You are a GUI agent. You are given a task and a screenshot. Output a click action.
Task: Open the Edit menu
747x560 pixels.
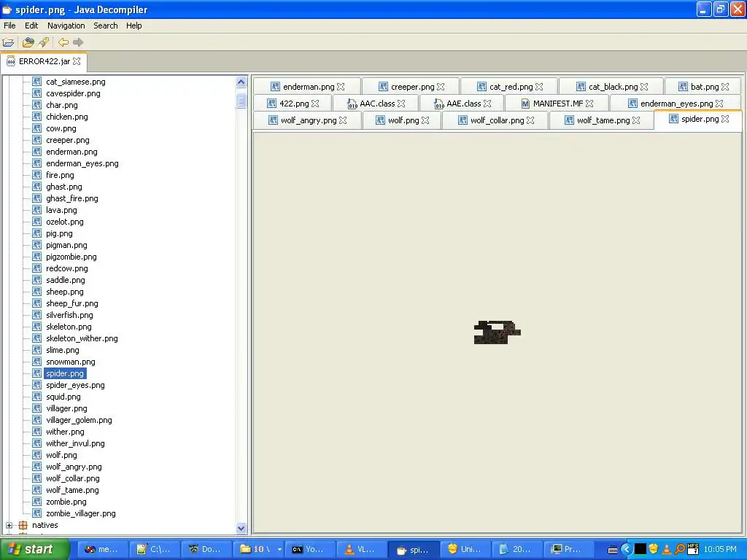tap(31, 26)
